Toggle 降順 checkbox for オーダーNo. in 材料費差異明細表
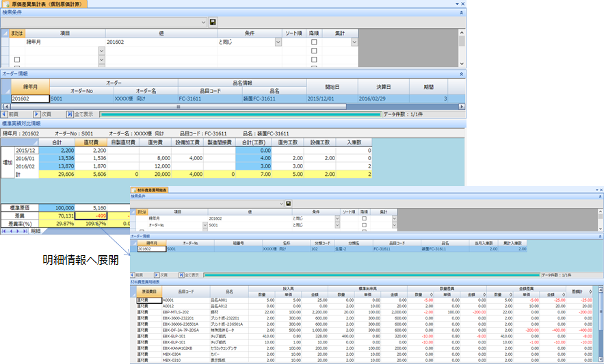This screenshot has width=604, height=364. point(364,225)
